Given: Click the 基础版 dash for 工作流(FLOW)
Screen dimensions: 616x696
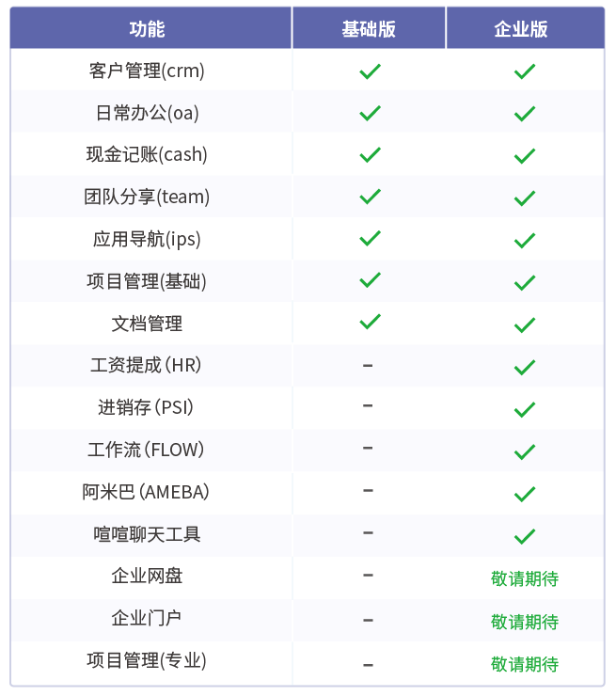Looking at the screenshot, I should point(368,448).
